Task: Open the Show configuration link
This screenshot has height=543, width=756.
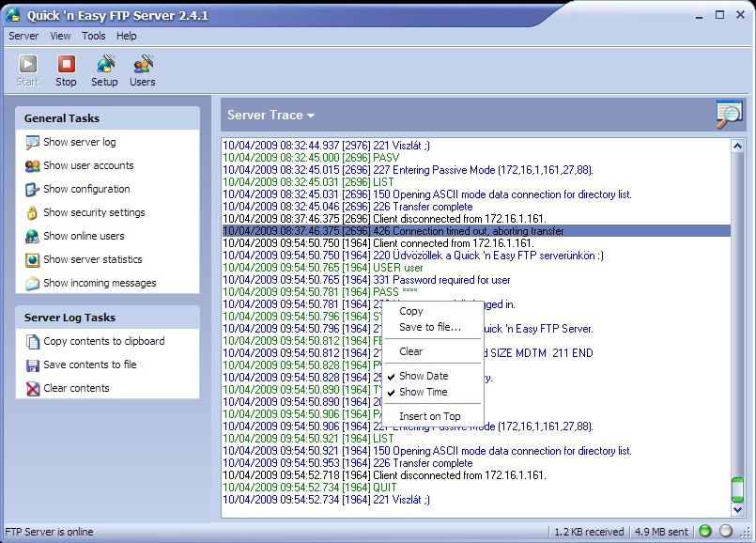Action: pos(86,189)
